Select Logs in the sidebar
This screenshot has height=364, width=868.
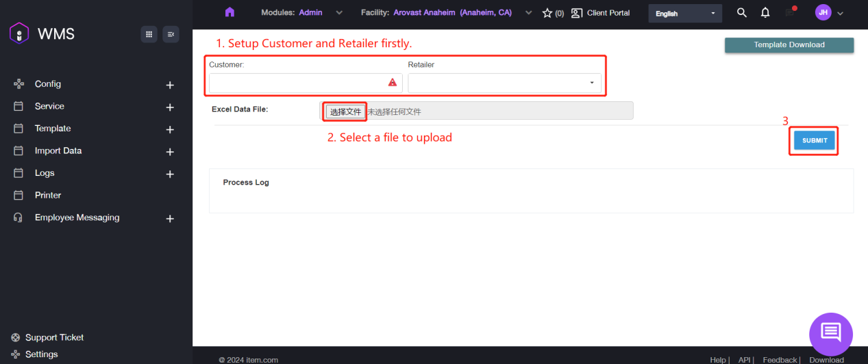tap(45, 173)
